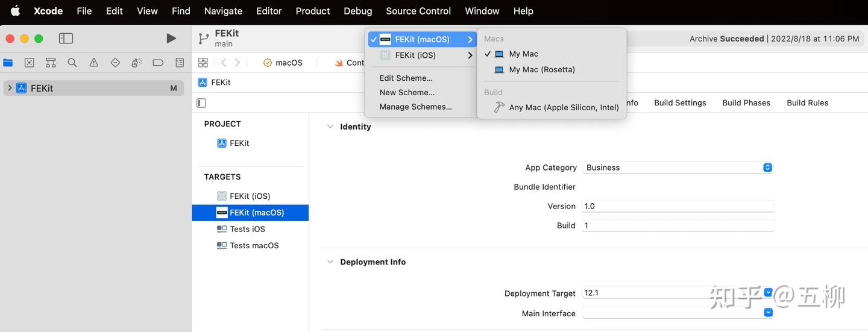
Task: Toggle the project targets list panel
Action: coord(201,103)
